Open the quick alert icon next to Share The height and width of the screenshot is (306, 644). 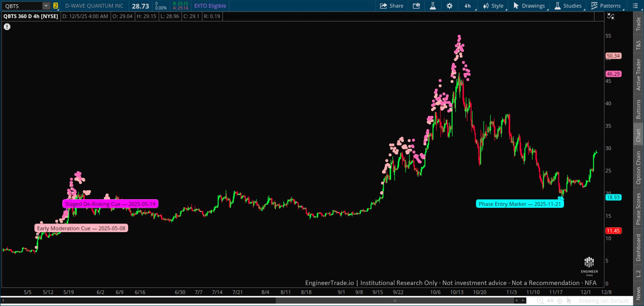(x=416, y=5)
